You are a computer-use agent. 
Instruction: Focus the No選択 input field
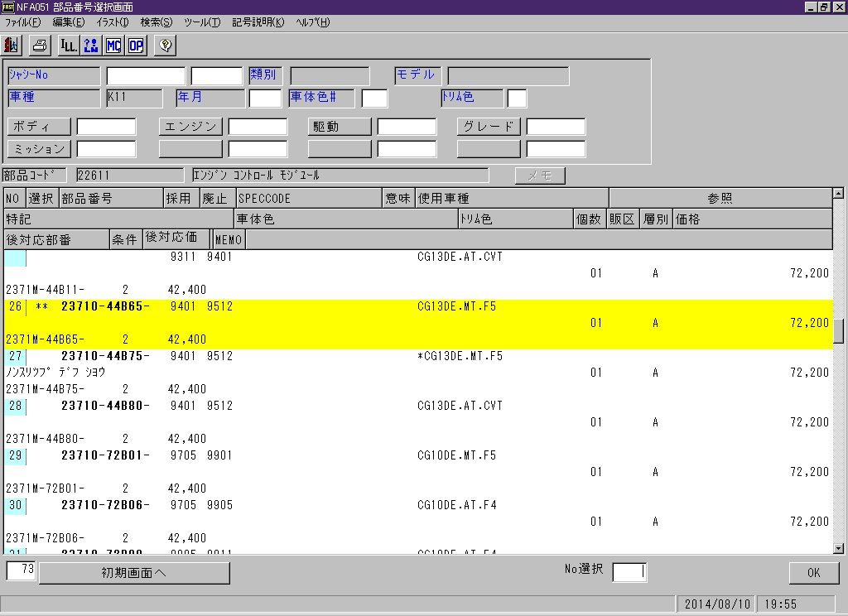coord(629,572)
